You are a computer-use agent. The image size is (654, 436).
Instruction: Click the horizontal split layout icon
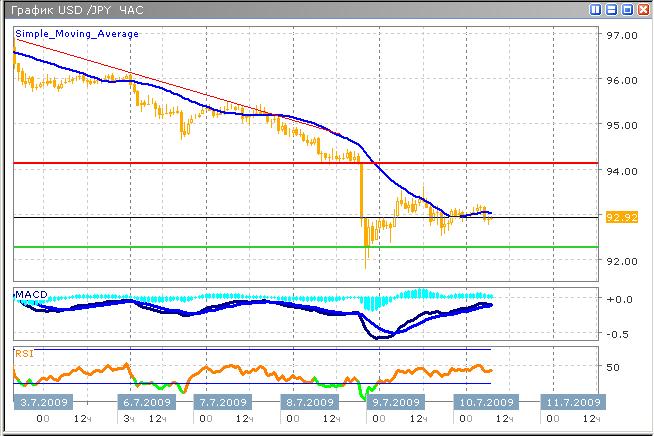point(612,10)
